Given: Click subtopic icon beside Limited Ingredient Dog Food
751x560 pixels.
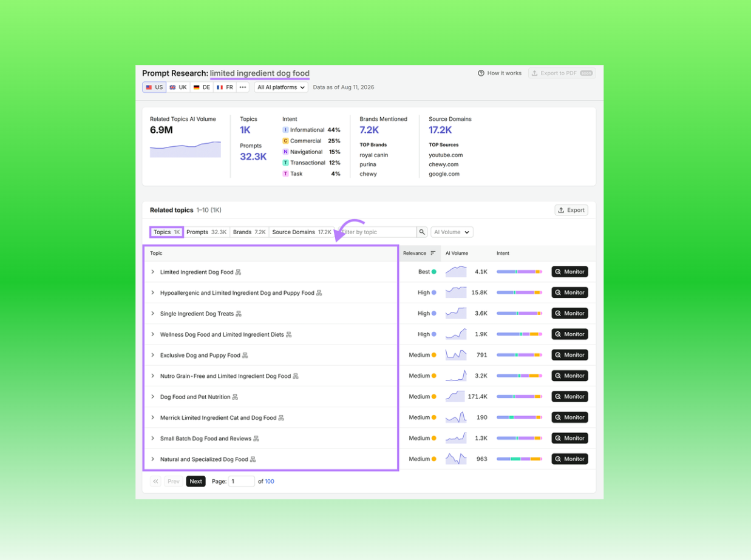Looking at the screenshot, I should (238, 272).
